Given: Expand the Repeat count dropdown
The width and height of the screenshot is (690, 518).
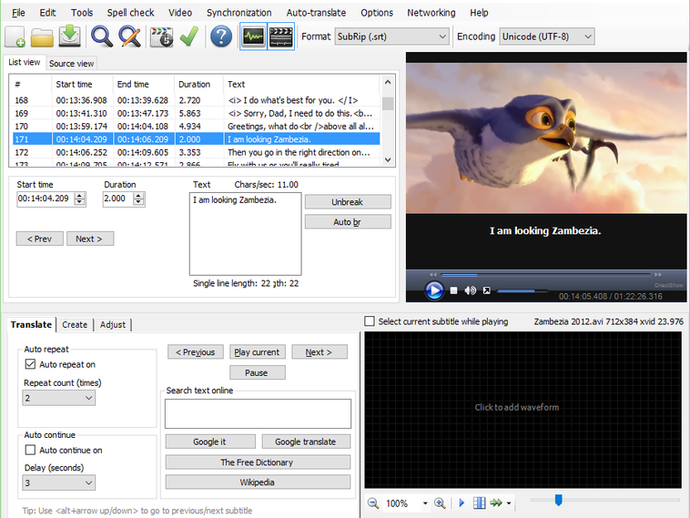Looking at the screenshot, I should coord(59,398).
